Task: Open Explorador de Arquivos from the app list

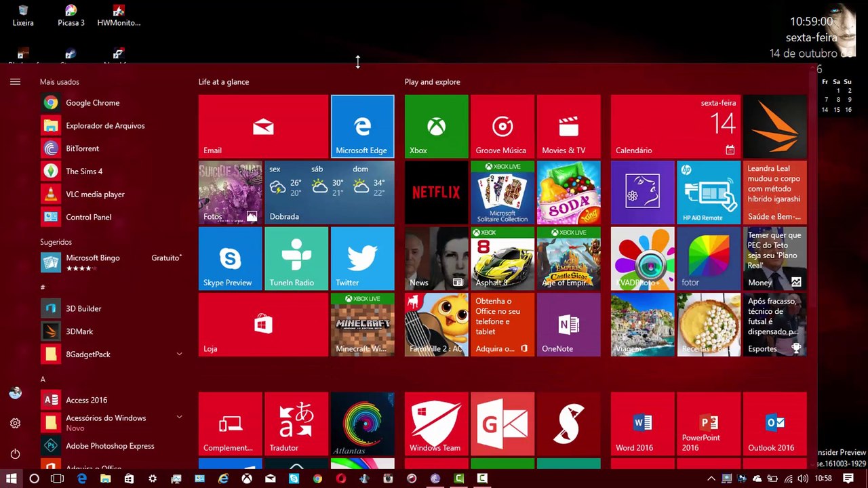Action: [112, 125]
